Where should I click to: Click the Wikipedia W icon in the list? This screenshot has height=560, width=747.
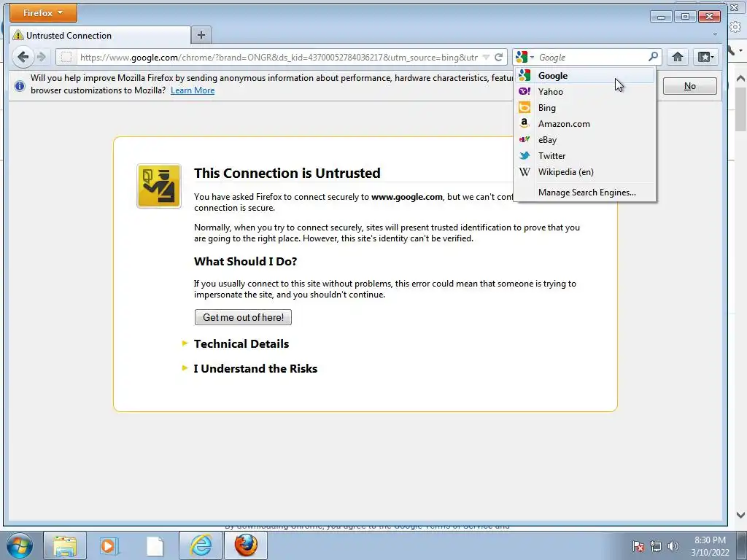(525, 172)
